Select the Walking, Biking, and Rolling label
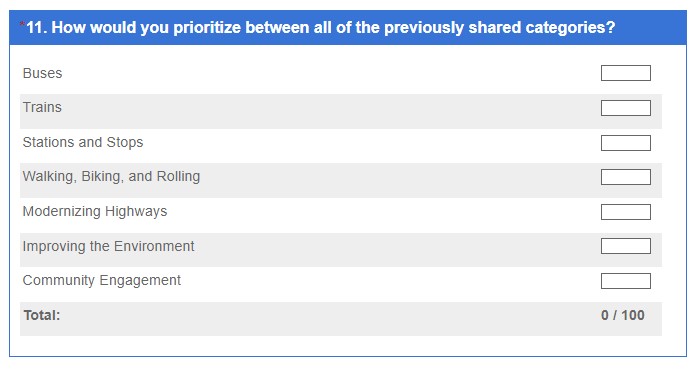 111,176
